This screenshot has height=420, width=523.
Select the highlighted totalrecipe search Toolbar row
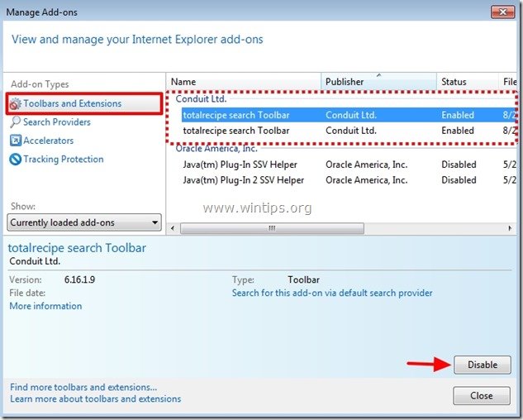(x=349, y=115)
